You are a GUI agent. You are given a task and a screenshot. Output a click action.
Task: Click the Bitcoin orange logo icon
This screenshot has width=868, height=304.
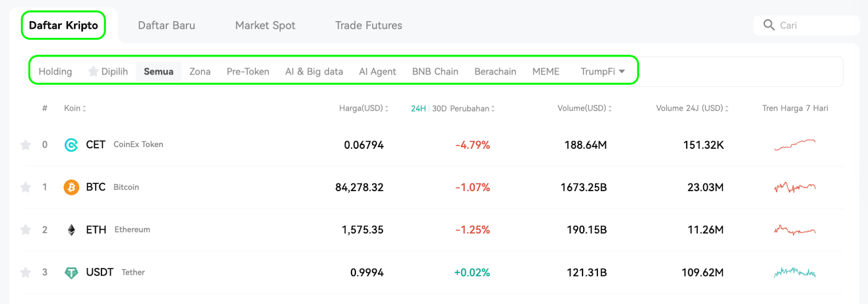pos(71,187)
